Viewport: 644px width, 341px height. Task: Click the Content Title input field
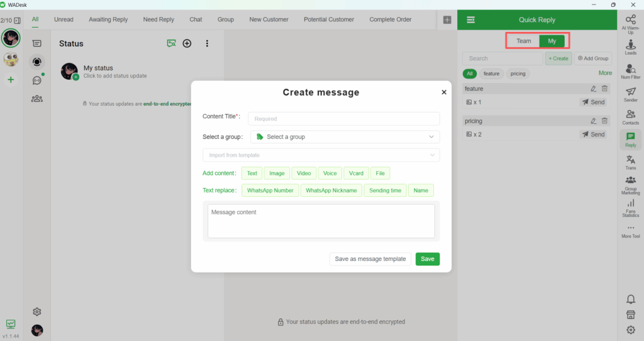(x=344, y=119)
